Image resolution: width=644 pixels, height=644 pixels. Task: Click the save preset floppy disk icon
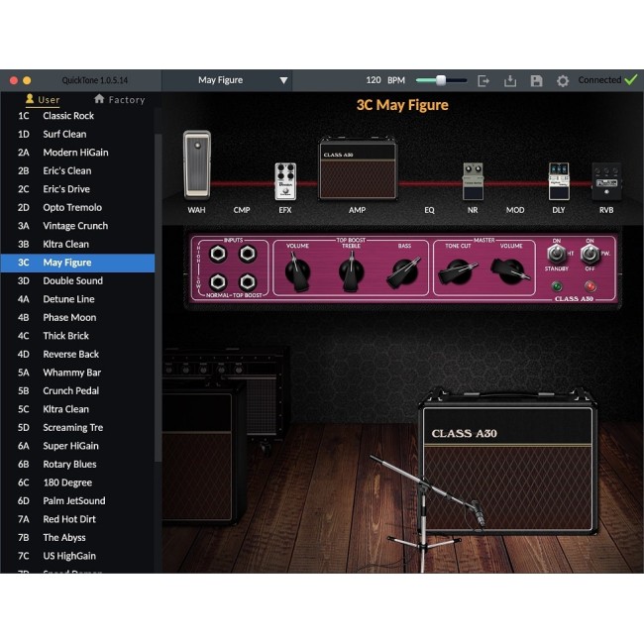[x=537, y=80]
